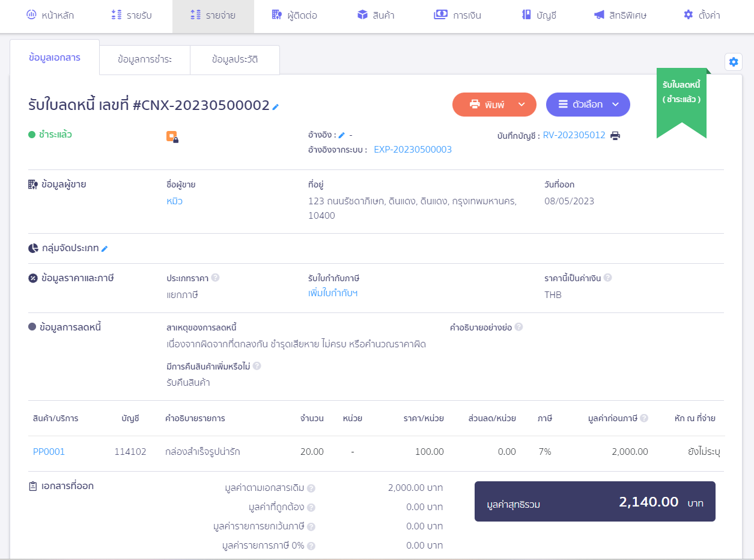Edit กลุ่มจัดประเภท with pencil icon
The width and height of the screenshot is (754, 560).
point(105,249)
